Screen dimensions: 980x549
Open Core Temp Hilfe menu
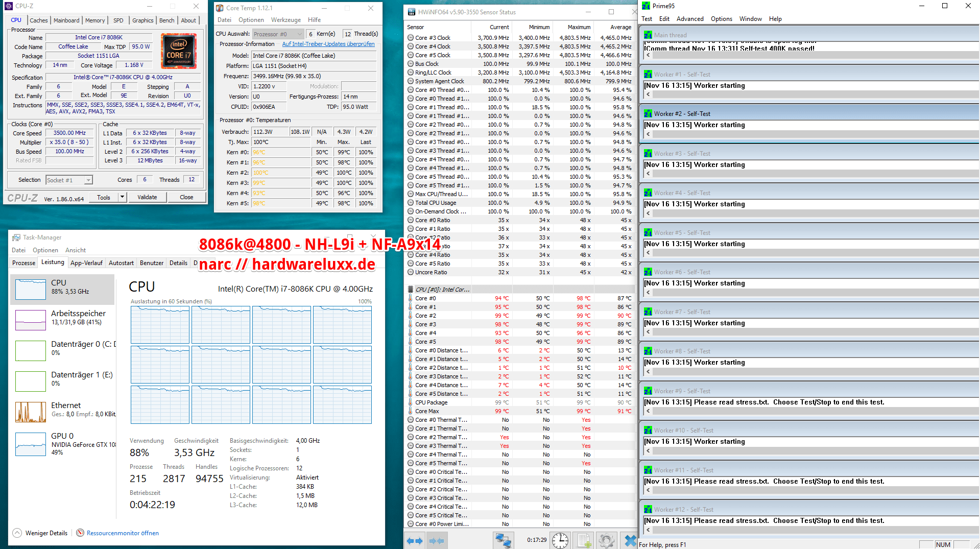pyautogui.click(x=315, y=20)
